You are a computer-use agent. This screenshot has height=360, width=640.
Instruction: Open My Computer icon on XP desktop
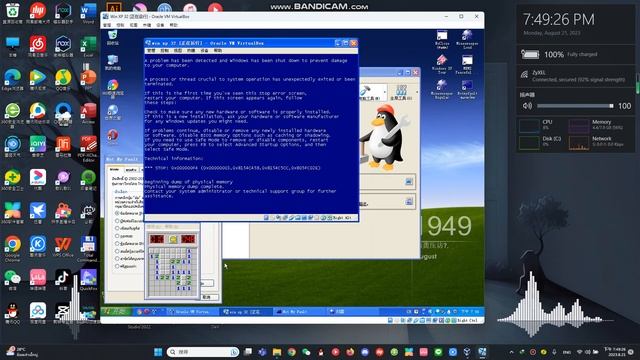click(x=113, y=63)
